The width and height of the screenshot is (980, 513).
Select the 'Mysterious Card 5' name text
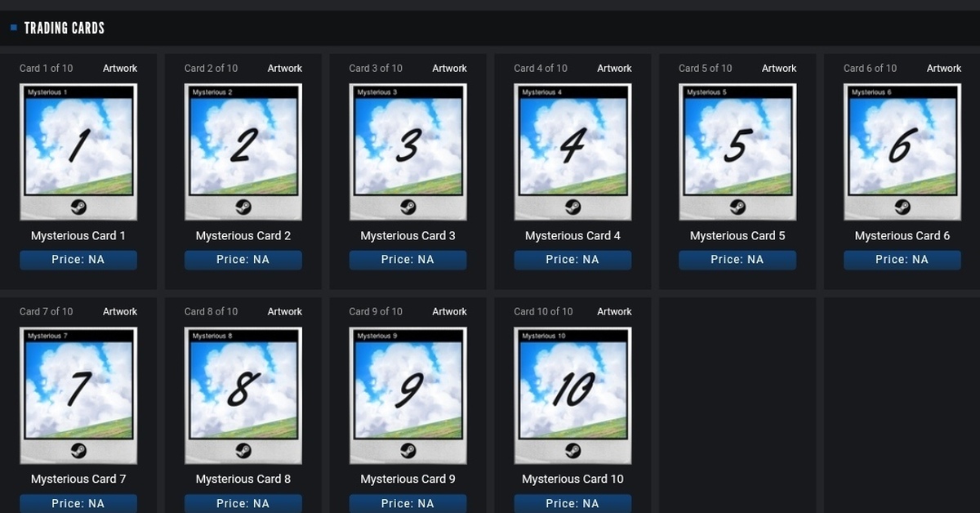coord(737,236)
